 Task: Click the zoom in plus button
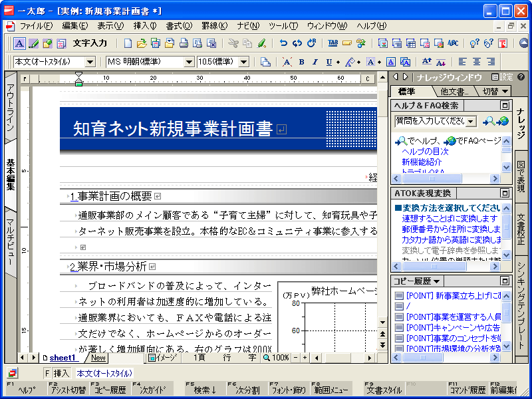305,358
